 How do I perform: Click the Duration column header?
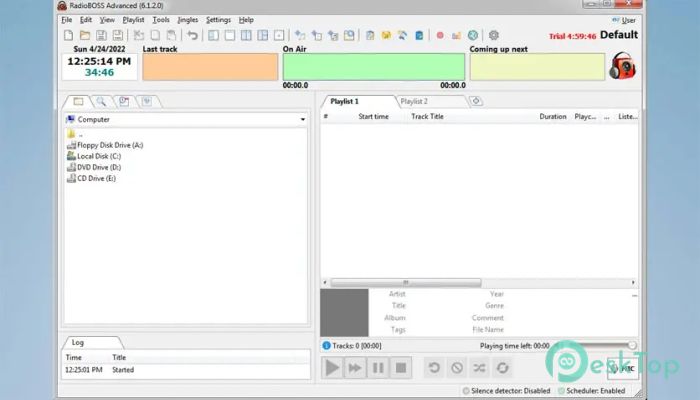click(x=553, y=117)
